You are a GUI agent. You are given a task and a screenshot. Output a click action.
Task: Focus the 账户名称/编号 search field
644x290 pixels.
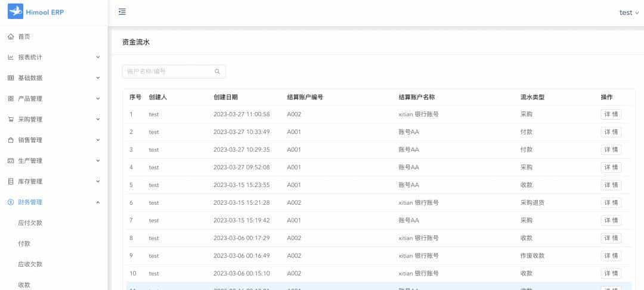174,71
